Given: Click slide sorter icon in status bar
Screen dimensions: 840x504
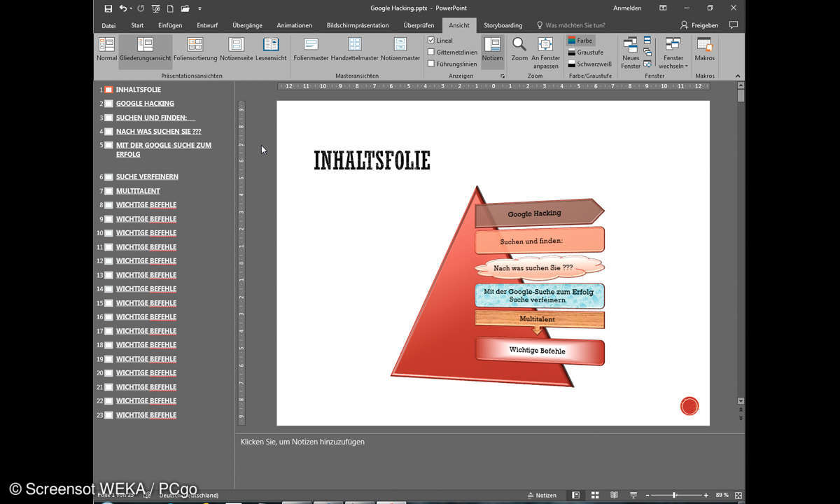Looking at the screenshot, I should (595, 495).
